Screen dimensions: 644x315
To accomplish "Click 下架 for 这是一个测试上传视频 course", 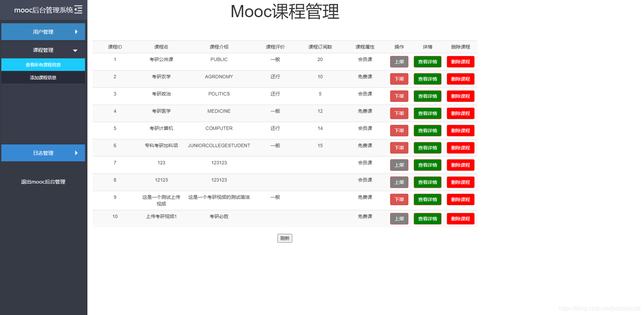I will pos(399,200).
